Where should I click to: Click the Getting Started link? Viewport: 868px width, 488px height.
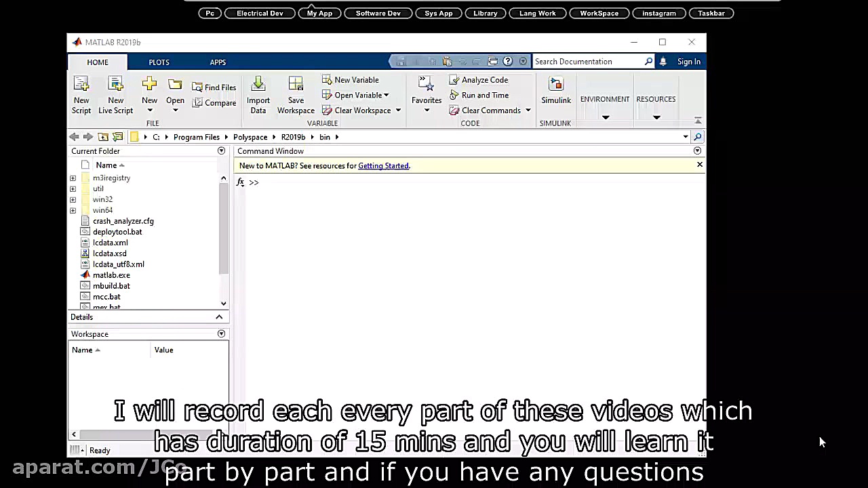tap(383, 166)
